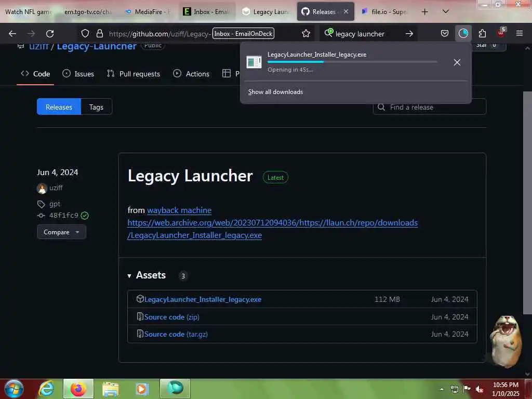The image size is (532, 399).
Task: Open the Actions tab
Action: coord(191,74)
